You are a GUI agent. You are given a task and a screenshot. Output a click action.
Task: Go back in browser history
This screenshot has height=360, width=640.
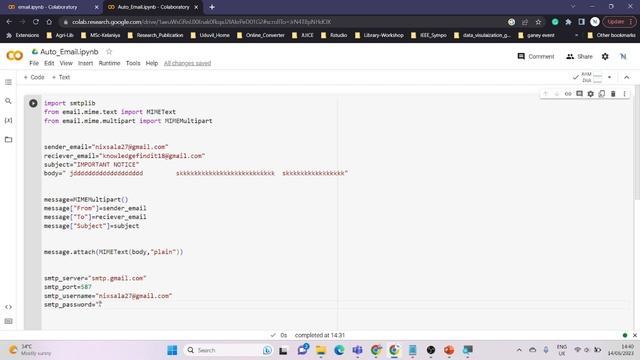(9, 22)
